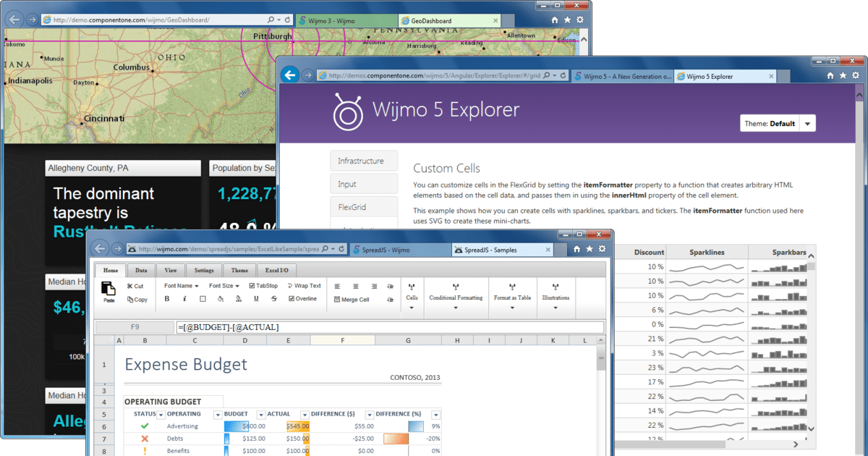868x456 pixels.
Task: Switch to the Excel I/O ribbon tab
Action: click(x=276, y=270)
